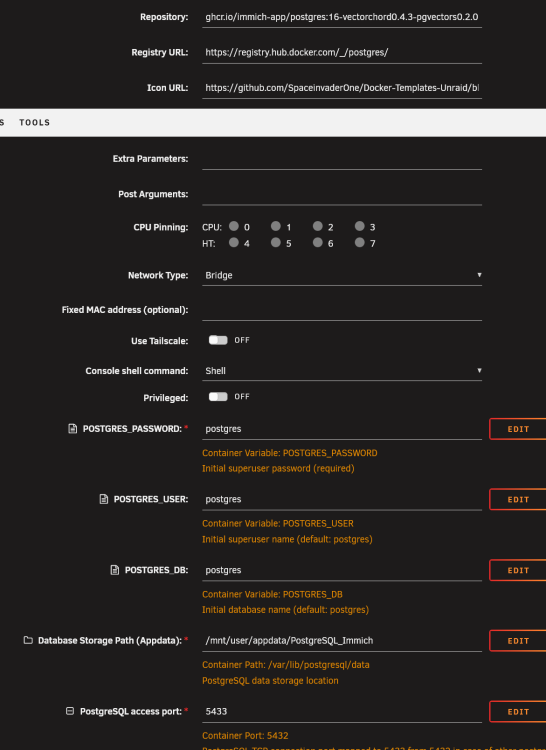Click 'Initial superuser password (required)' text
This screenshot has height=750, width=546.
[x=278, y=469]
